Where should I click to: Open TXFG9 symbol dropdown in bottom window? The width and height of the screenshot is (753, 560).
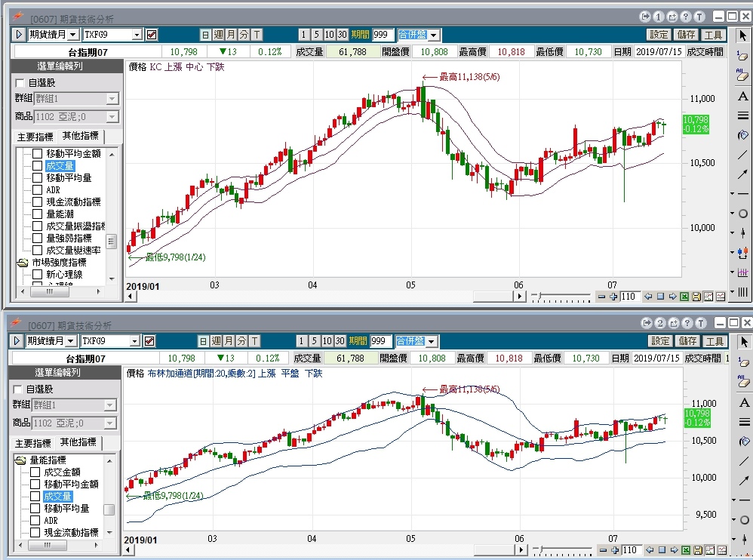pyautogui.click(x=135, y=341)
